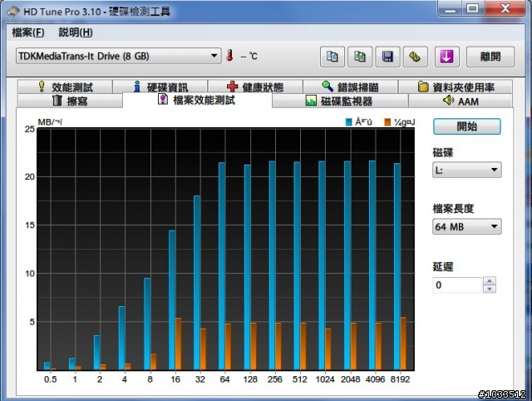Image resolution: width=532 pixels, height=401 pixels.
Task: Click the save screenshot floppy disk icon
Action: pos(387,57)
